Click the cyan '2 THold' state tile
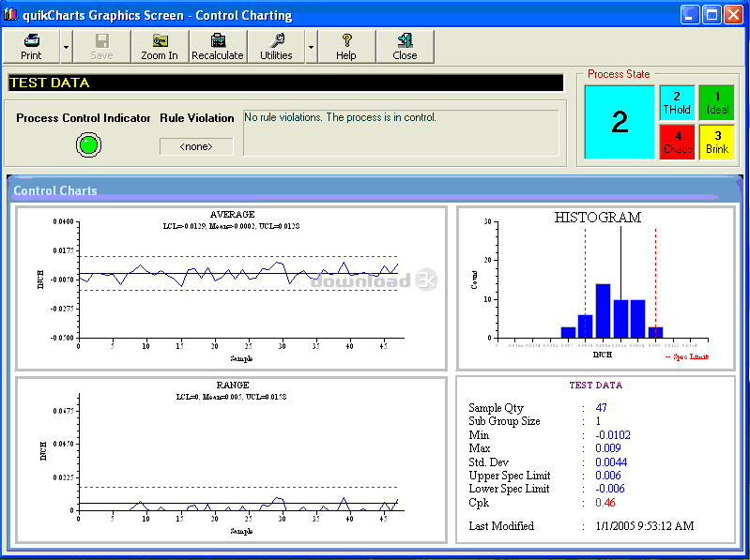This screenshot has width=750, height=560. coord(677,103)
